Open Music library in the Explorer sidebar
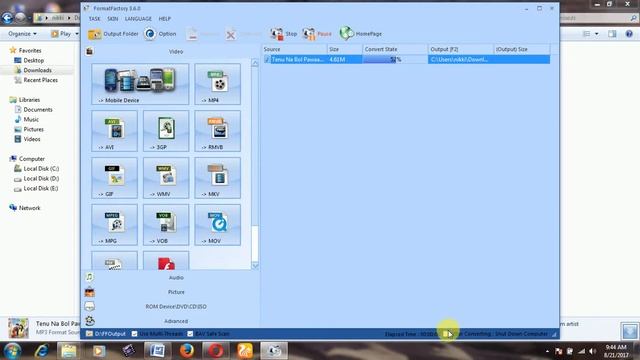 (x=31, y=119)
